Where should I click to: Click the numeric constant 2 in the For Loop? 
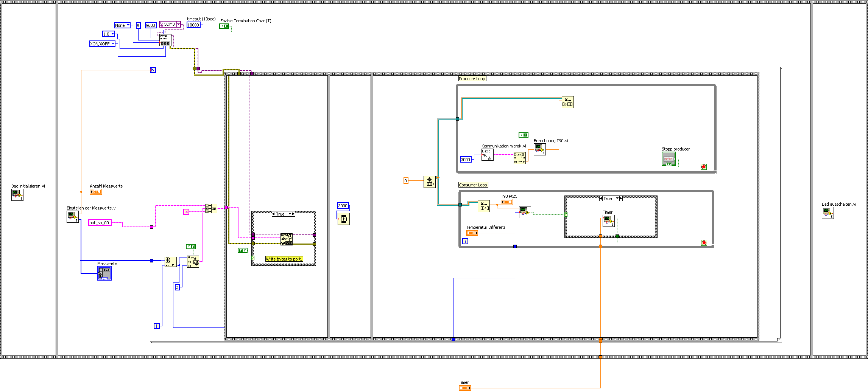click(x=177, y=287)
